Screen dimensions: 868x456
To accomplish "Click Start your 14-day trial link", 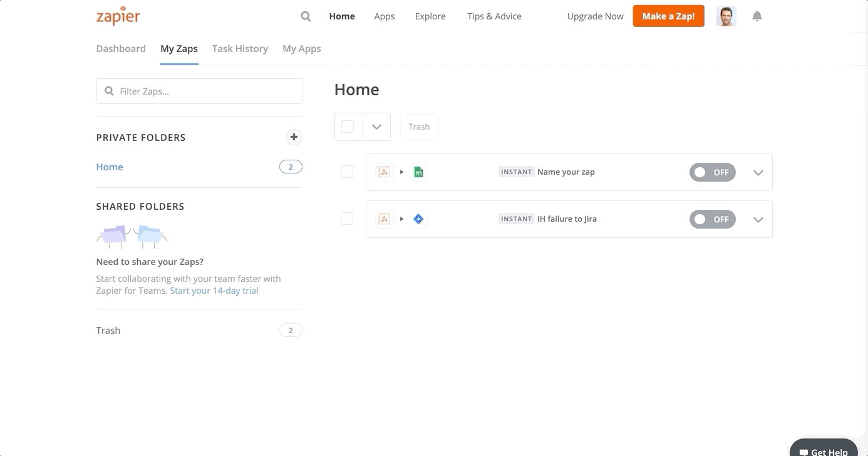I will tap(214, 291).
